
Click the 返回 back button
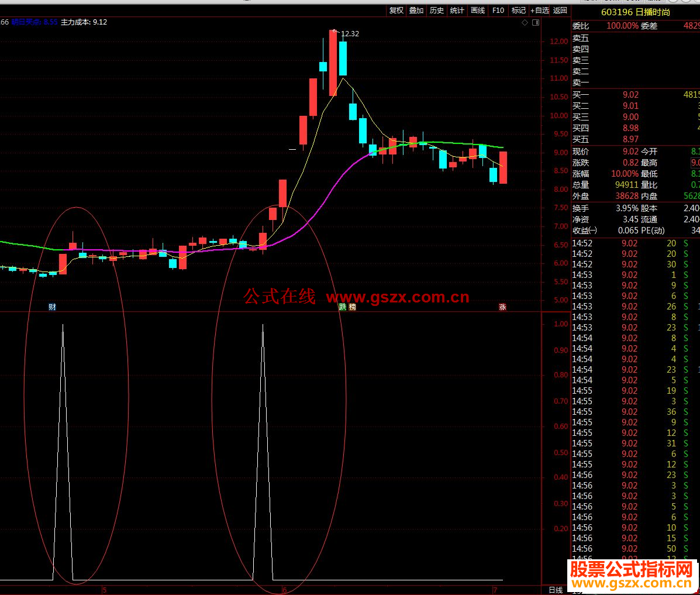point(560,11)
